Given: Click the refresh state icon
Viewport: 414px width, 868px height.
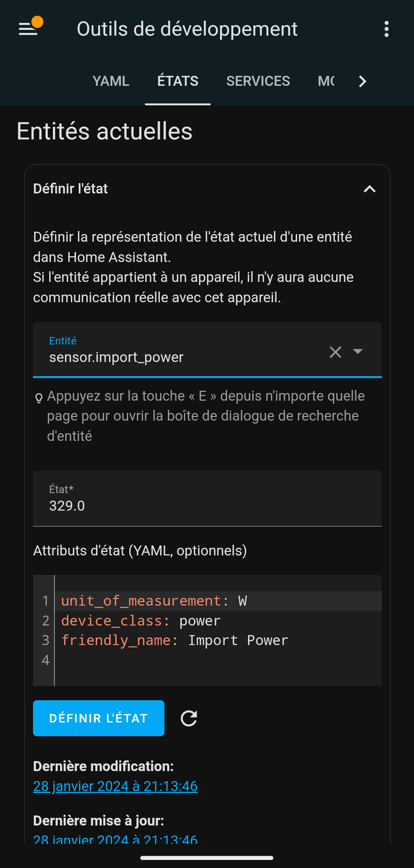Looking at the screenshot, I should tap(189, 718).
